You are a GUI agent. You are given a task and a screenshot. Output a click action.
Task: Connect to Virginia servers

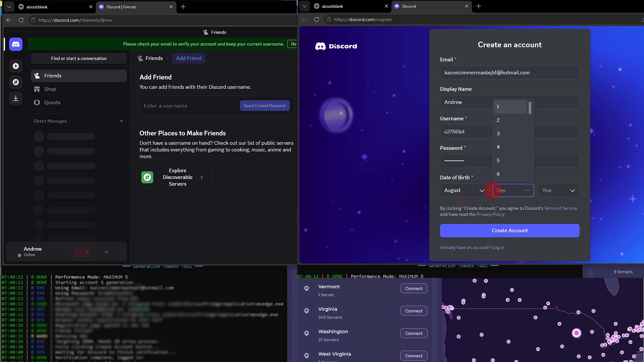[414, 311]
